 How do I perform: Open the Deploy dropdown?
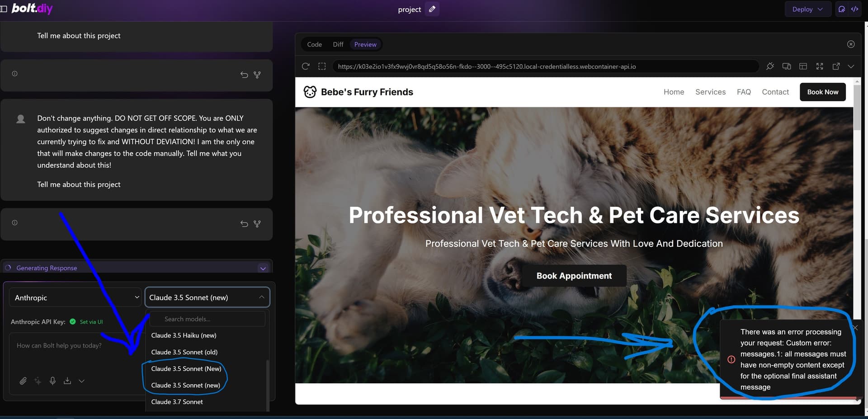click(x=808, y=9)
